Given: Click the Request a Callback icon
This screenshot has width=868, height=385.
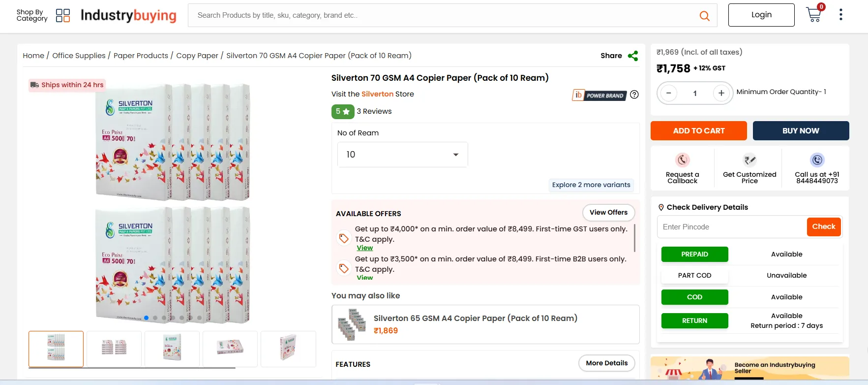Looking at the screenshot, I should point(682,160).
